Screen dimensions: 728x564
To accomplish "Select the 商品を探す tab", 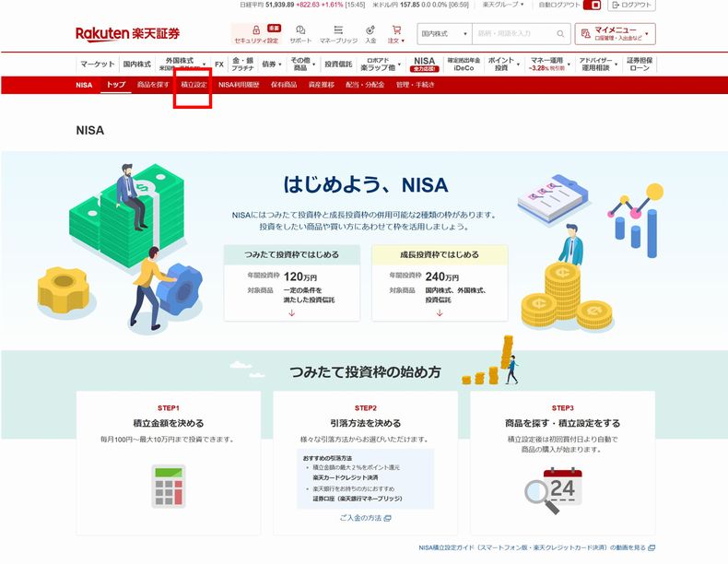I will pos(153,85).
